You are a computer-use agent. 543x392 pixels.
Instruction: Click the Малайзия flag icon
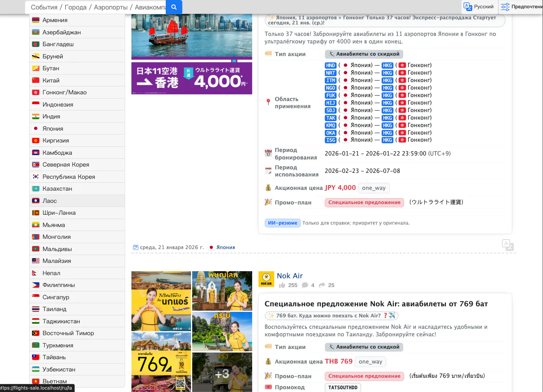(36, 261)
